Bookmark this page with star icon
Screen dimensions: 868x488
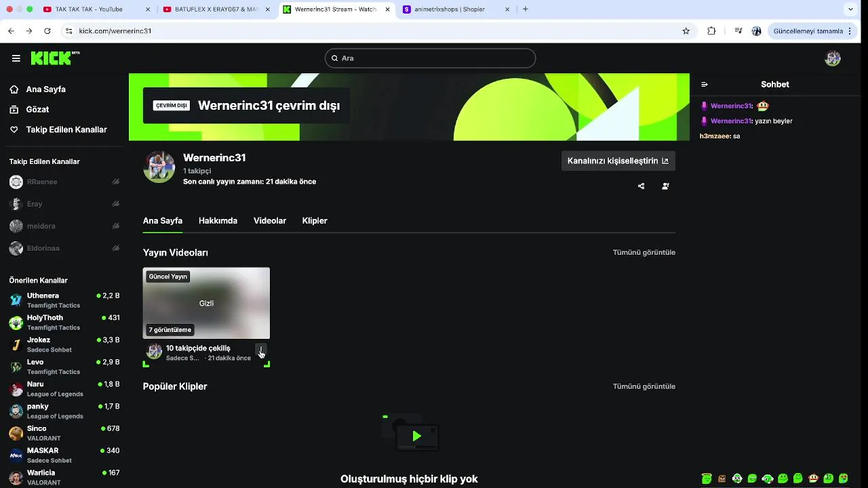pyautogui.click(x=686, y=30)
